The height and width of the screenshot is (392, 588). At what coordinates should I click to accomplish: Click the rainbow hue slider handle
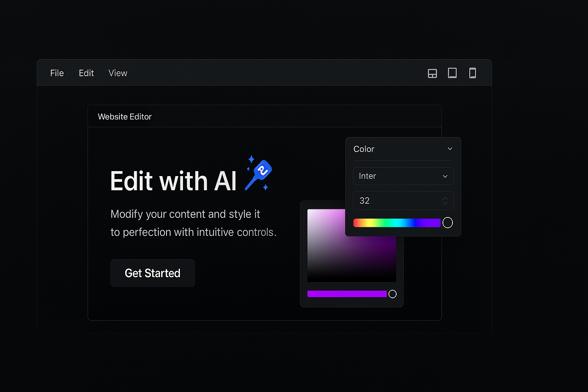448,223
